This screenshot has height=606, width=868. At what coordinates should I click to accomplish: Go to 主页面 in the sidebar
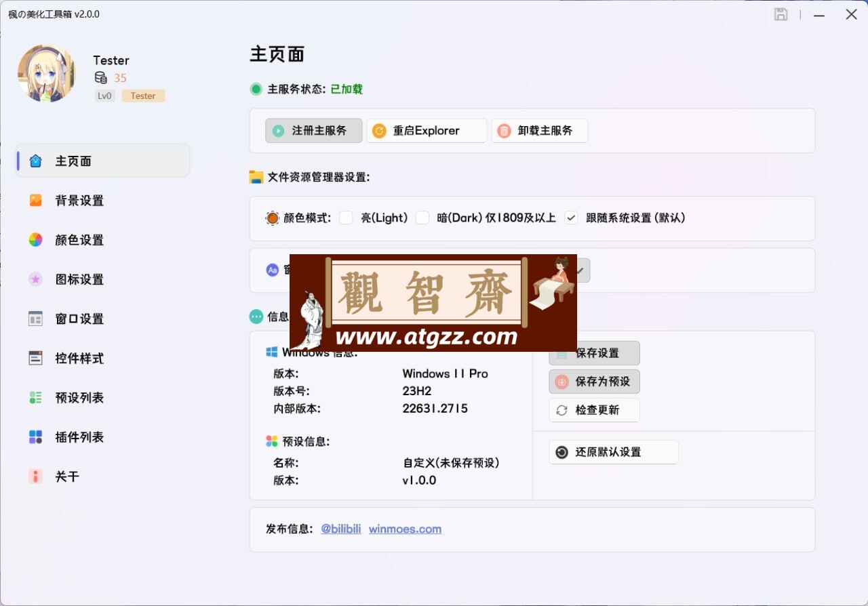click(103, 161)
